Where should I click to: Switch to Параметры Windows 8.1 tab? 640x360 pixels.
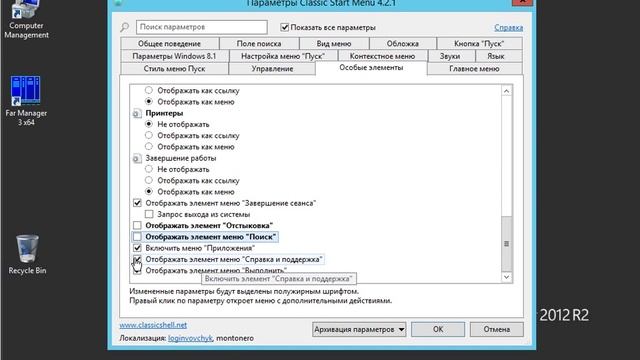click(174, 56)
